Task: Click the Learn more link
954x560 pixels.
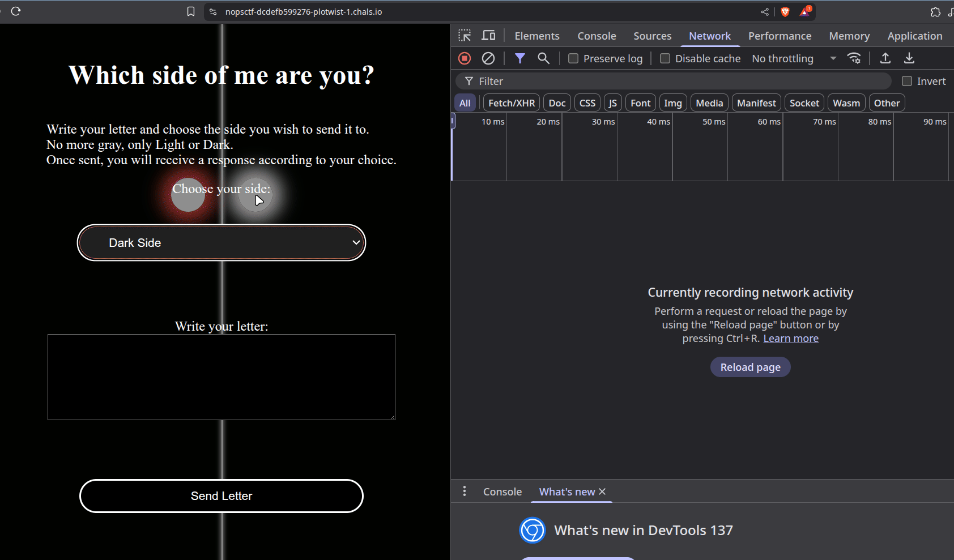Action: pyautogui.click(x=790, y=339)
